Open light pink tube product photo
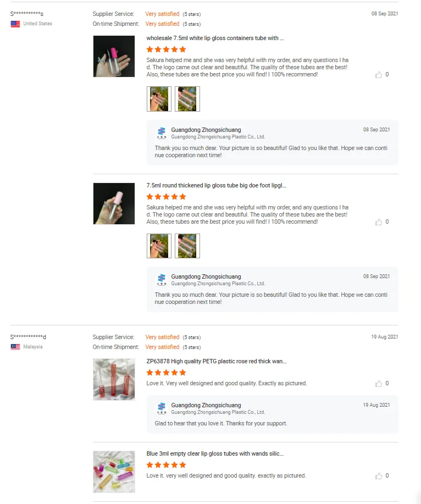 (114, 203)
